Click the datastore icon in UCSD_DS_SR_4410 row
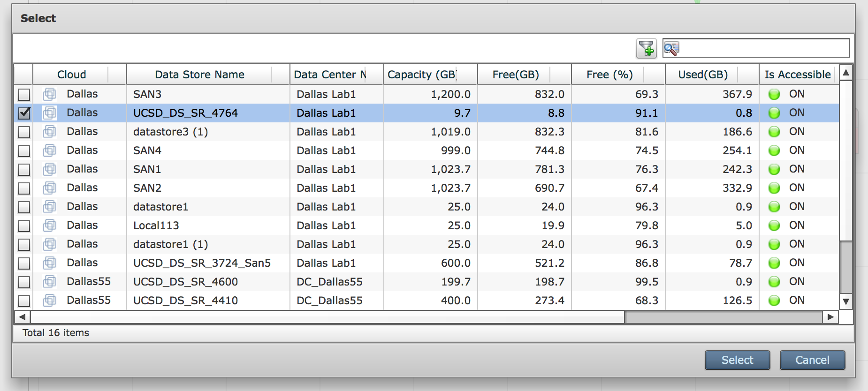Image resolution: width=868 pixels, height=391 pixels. point(50,301)
